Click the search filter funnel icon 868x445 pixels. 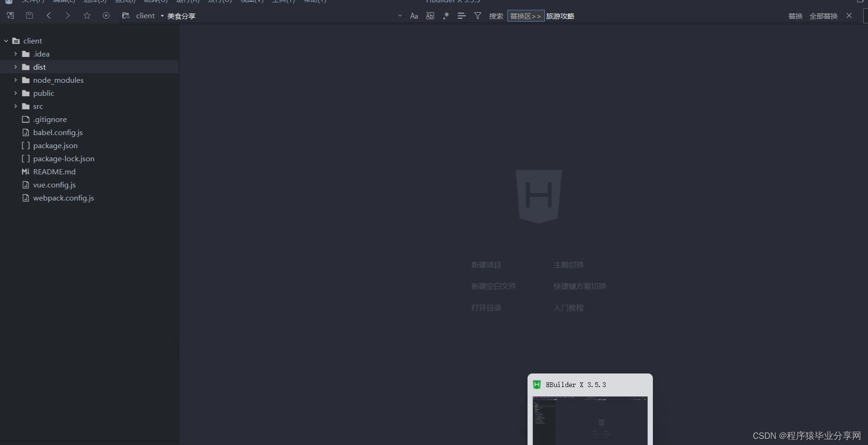click(x=477, y=16)
